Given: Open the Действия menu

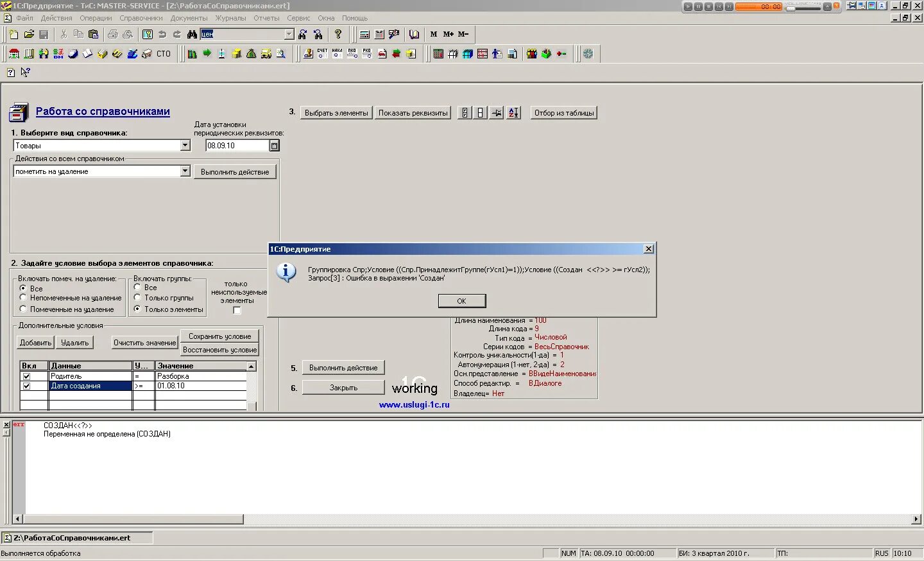Looking at the screenshot, I should [x=56, y=18].
